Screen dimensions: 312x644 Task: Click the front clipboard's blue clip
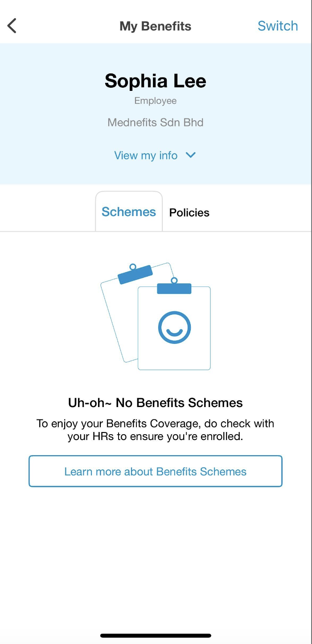click(x=174, y=287)
